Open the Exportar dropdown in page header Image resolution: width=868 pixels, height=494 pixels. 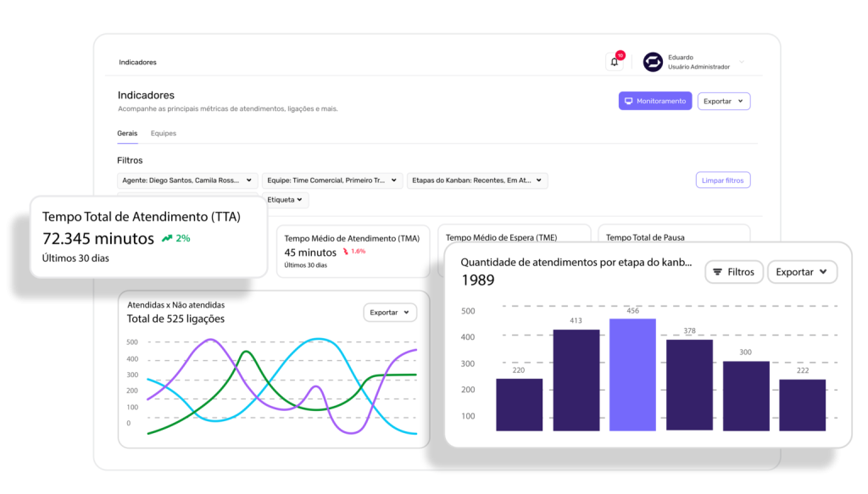723,102
